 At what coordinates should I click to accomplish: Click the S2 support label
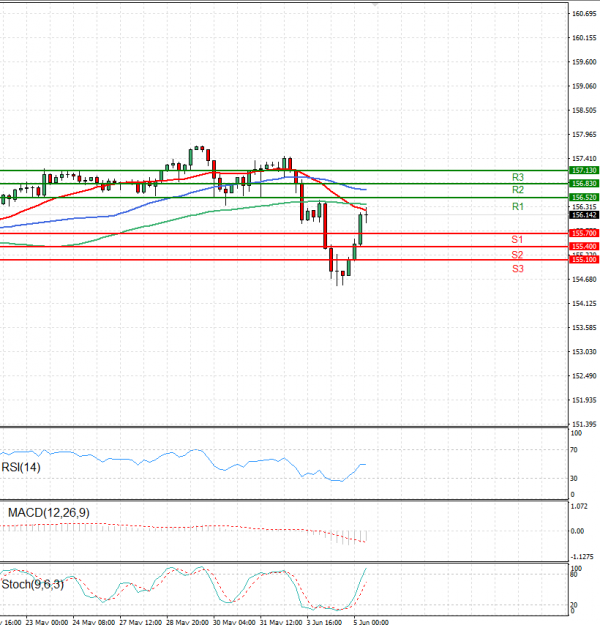tap(517, 255)
